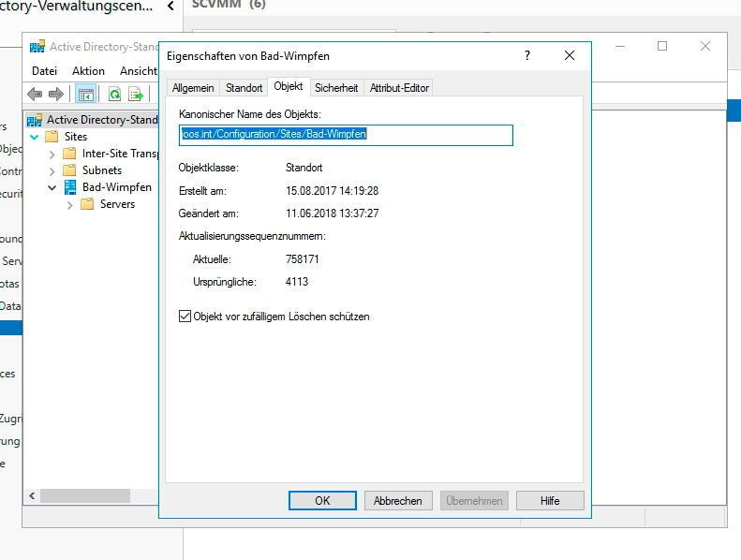Click the Forward arrow toolbar icon

56,94
